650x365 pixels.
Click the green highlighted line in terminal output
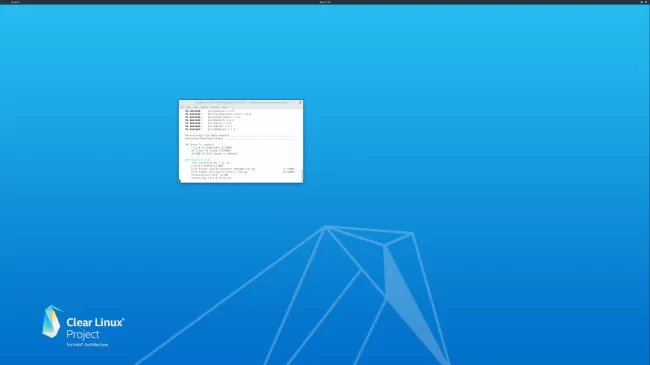click(x=198, y=160)
